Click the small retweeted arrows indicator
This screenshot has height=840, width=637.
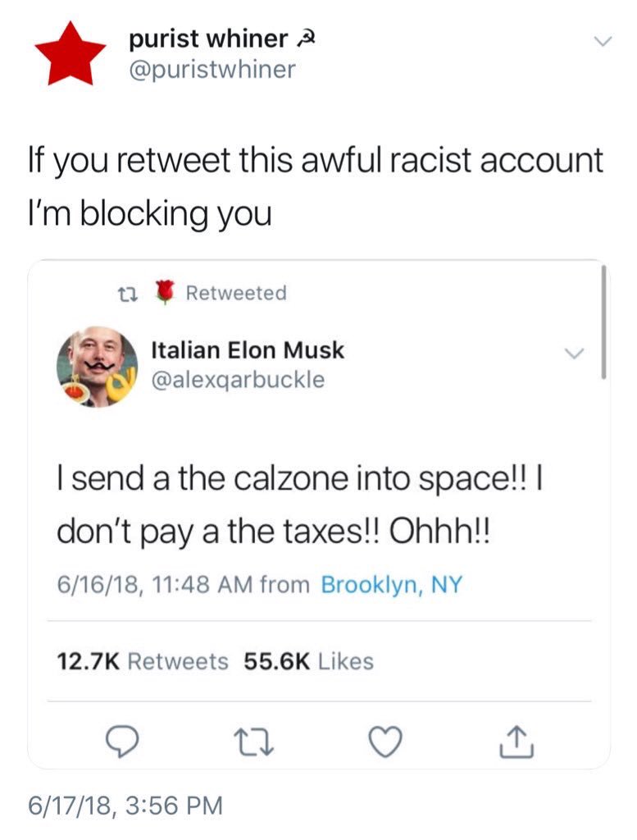coord(129,294)
